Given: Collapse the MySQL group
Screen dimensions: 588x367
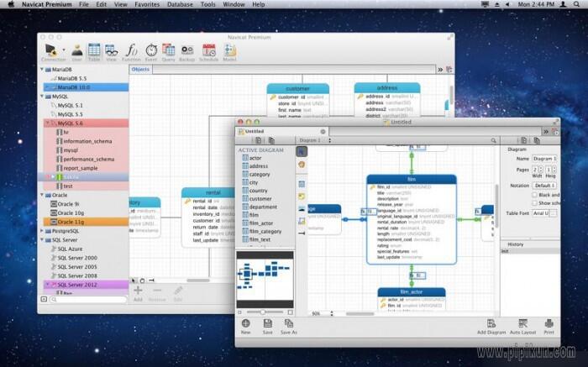Looking at the screenshot, I should (x=42, y=97).
